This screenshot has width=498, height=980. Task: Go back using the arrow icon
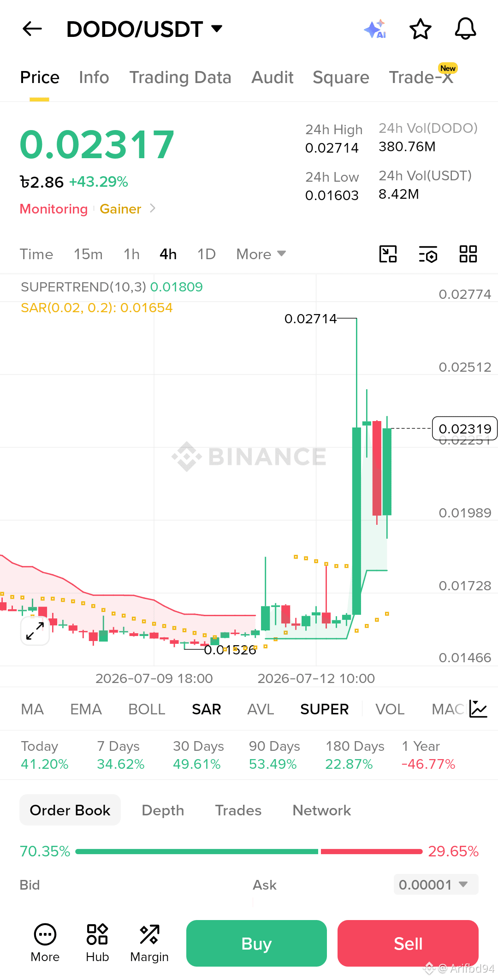click(x=32, y=29)
